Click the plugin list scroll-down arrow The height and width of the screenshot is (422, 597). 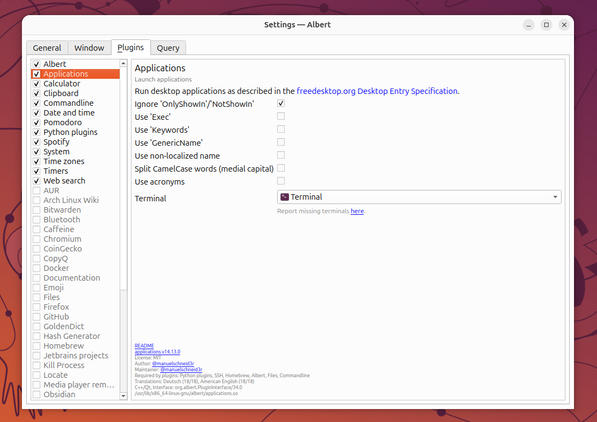[x=123, y=396]
